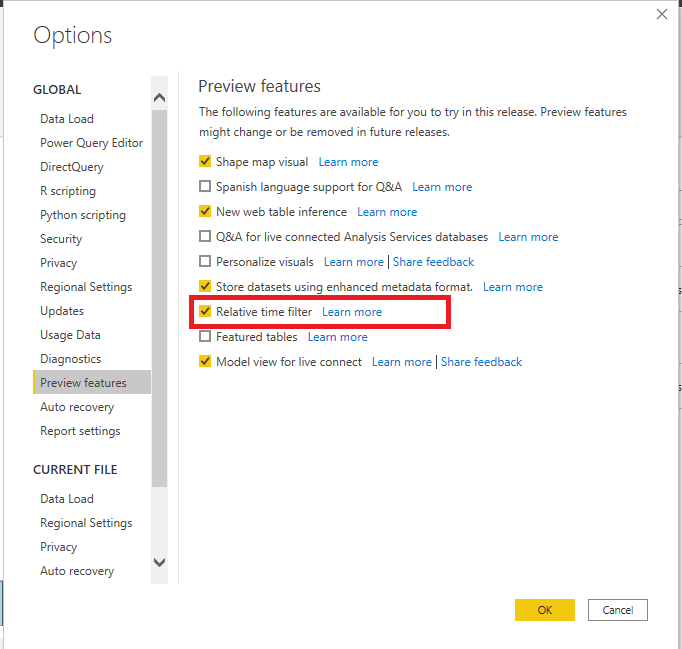Screen dimensions: 682x649
Task: Uncheck the Relative time filter checkbox
Action: (x=205, y=311)
